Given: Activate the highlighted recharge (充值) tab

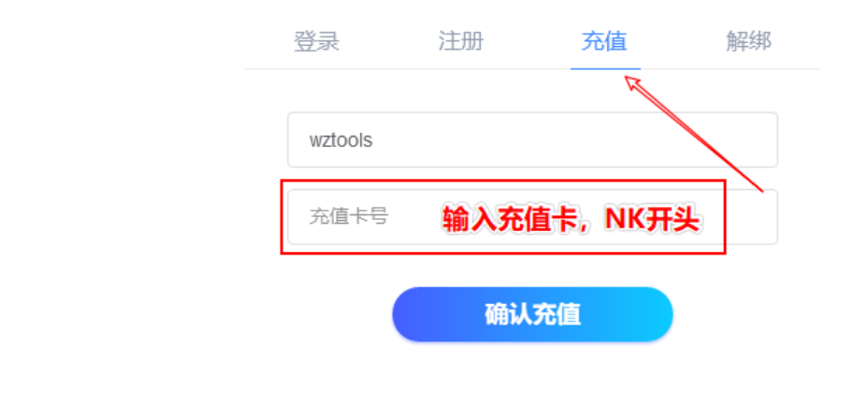Looking at the screenshot, I should click(x=604, y=42).
